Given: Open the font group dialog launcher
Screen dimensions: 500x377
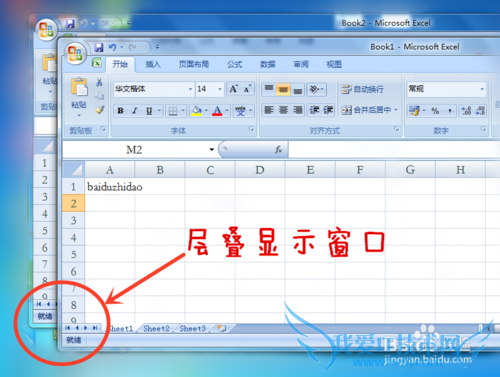Looking at the screenshot, I should tap(251, 129).
